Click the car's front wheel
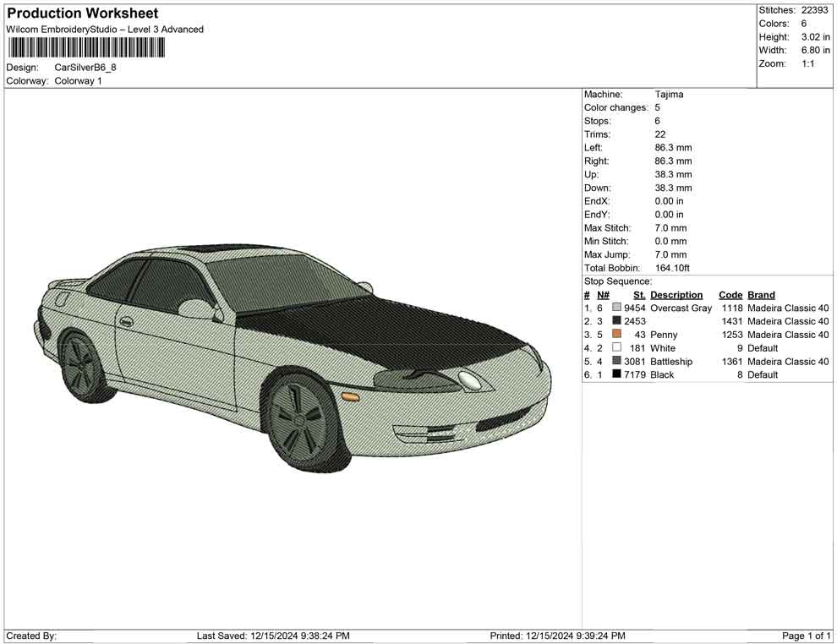Image resolution: width=837 pixels, height=644 pixels. pyautogui.click(x=301, y=420)
